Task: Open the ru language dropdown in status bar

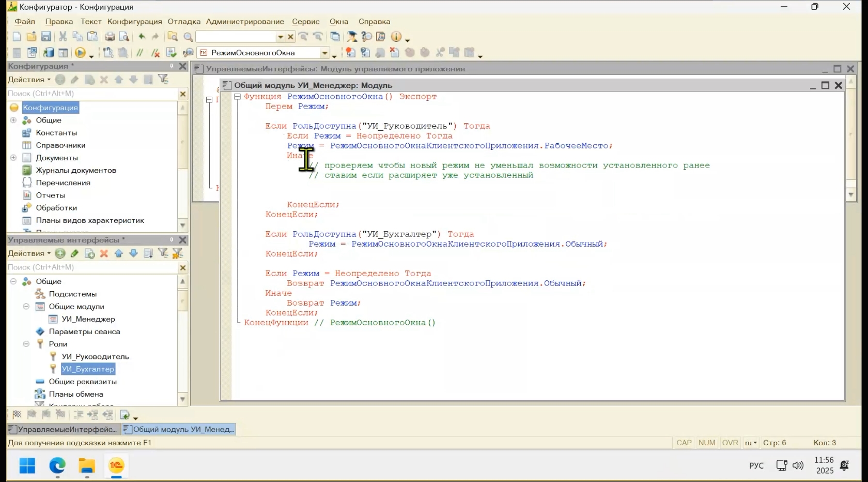Action: 751,443
